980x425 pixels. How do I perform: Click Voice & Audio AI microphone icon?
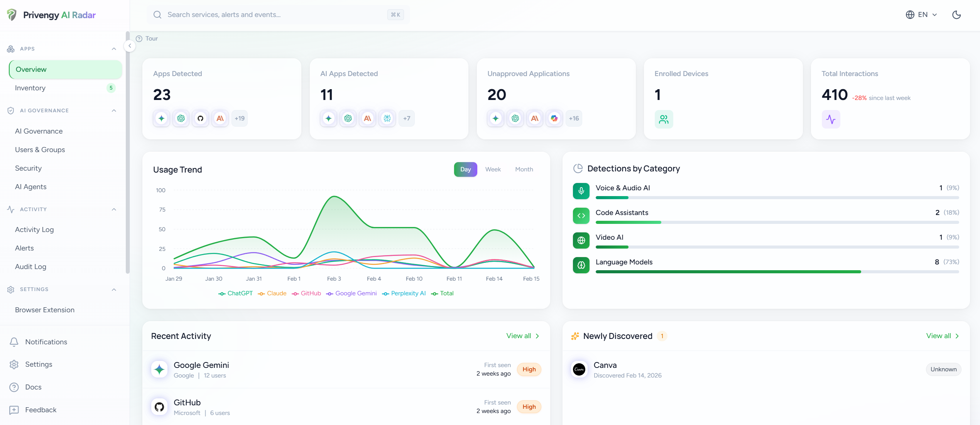tap(581, 191)
